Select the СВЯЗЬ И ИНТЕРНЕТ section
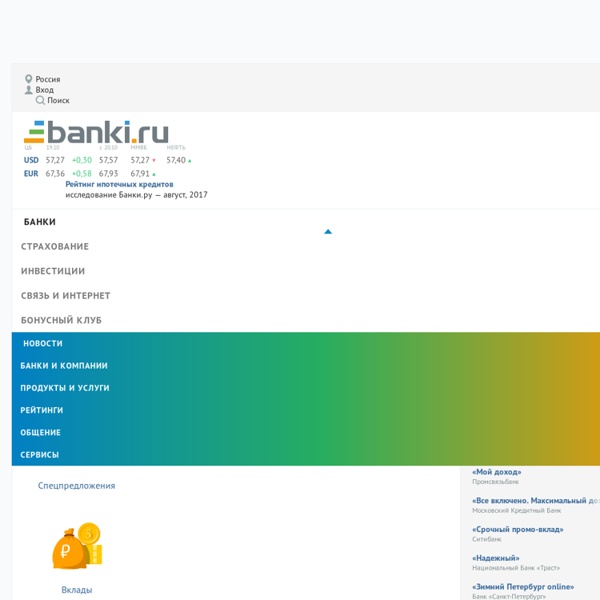600x600 pixels. coord(65,296)
